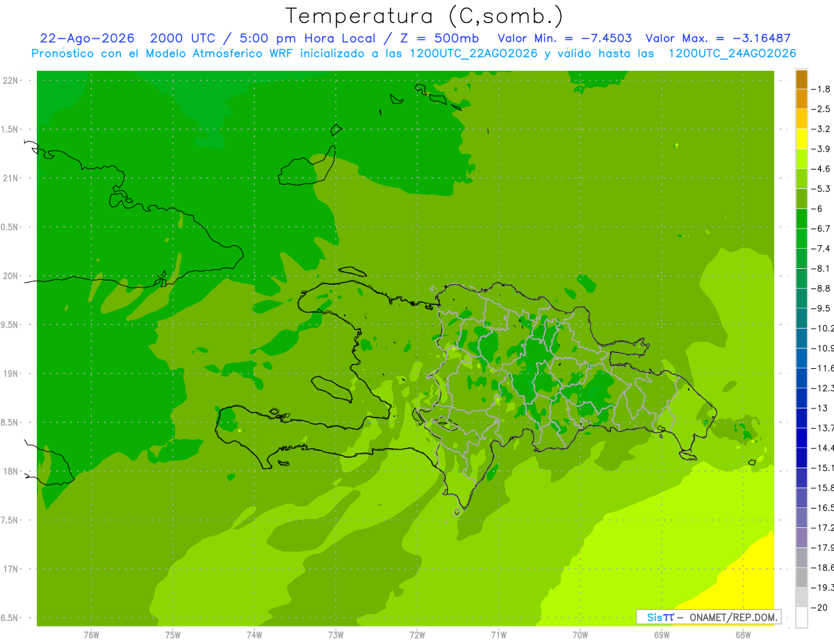Image resolution: width=834 pixels, height=644 pixels.
Task: Click the '-14.4' legend value
Action: (x=823, y=447)
